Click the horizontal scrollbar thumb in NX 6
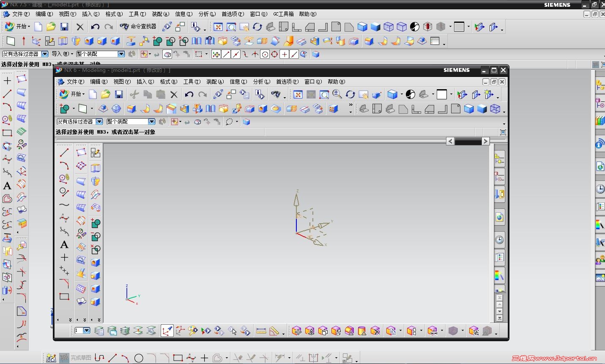Viewport: 605px width, 364px height. point(468,141)
